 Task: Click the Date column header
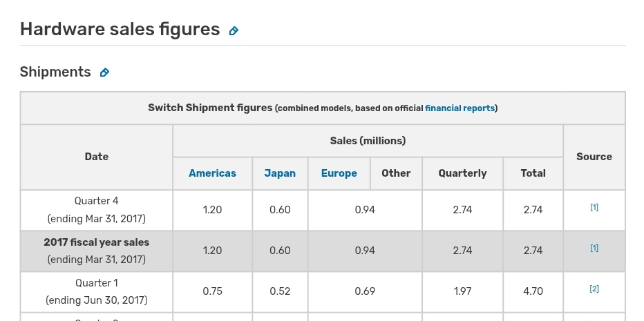97,157
